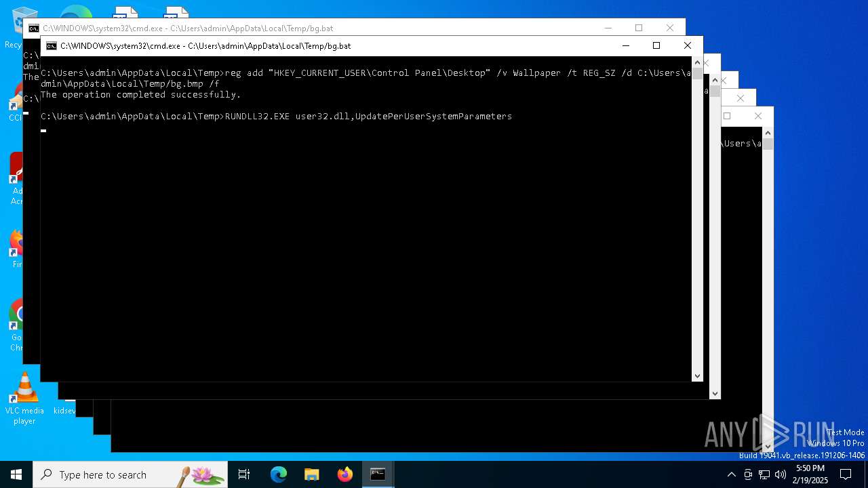
Task: Click the second cmd.exe window title text
Action: click(188, 28)
